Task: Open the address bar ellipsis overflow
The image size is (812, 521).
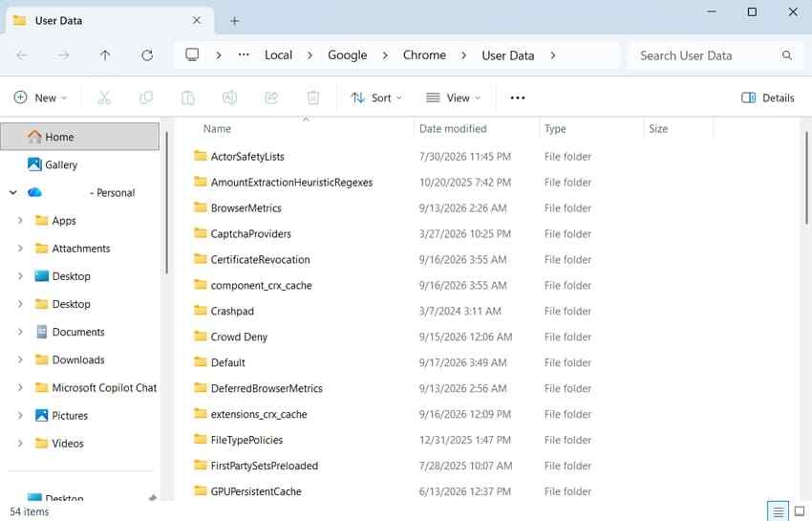Action: point(244,54)
